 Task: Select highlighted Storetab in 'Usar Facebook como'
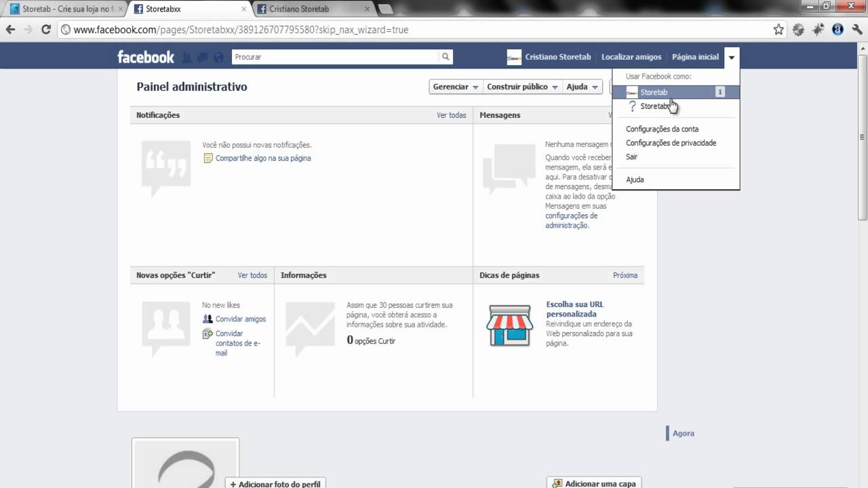pyautogui.click(x=675, y=92)
